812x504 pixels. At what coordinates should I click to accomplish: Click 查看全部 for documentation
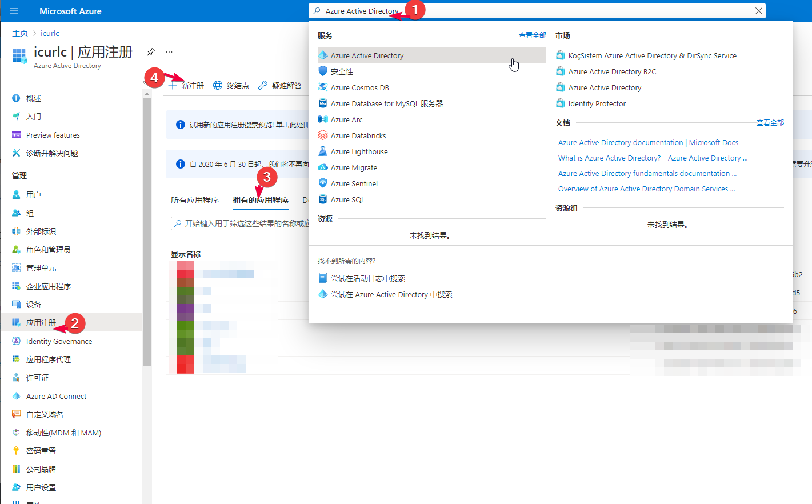(770, 123)
